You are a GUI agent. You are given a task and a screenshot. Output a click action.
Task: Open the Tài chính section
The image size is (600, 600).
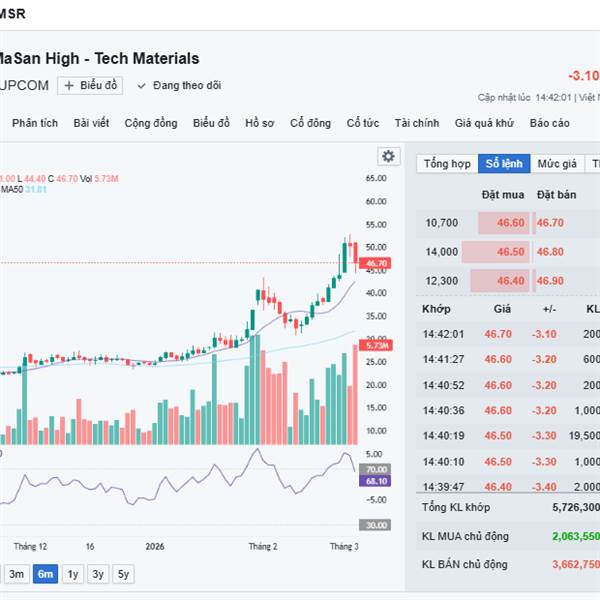416,123
